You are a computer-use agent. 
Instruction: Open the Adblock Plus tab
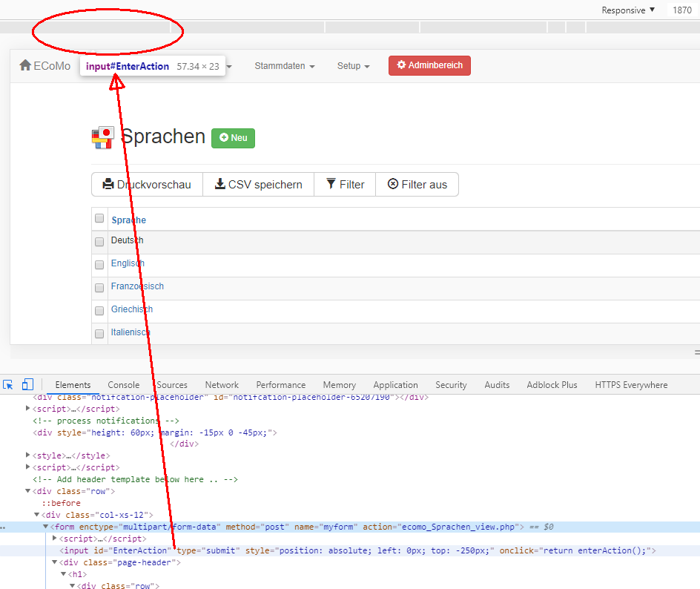point(552,385)
